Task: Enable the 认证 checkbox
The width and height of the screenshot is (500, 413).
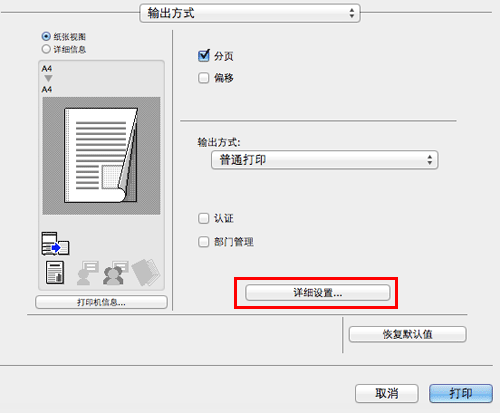Action: (x=204, y=219)
